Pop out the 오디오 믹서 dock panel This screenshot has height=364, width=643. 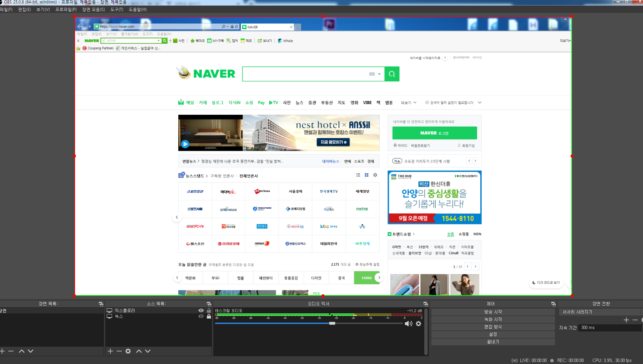426,304
